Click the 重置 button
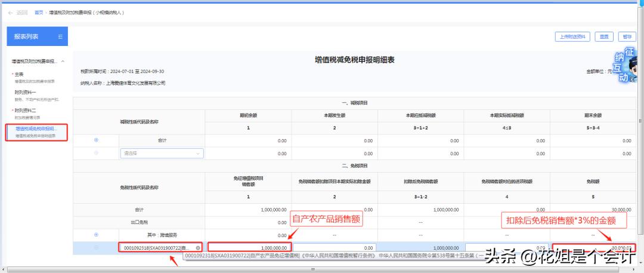 coord(603,36)
